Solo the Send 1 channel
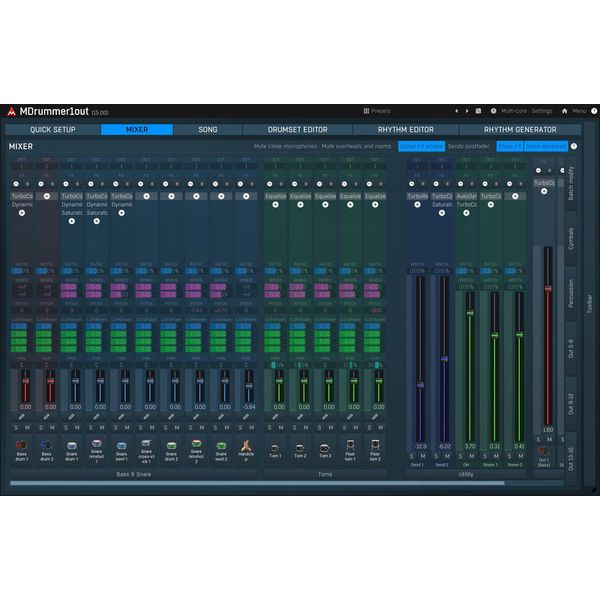The width and height of the screenshot is (600, 600). pyautogui.click(x=411, y=456)
